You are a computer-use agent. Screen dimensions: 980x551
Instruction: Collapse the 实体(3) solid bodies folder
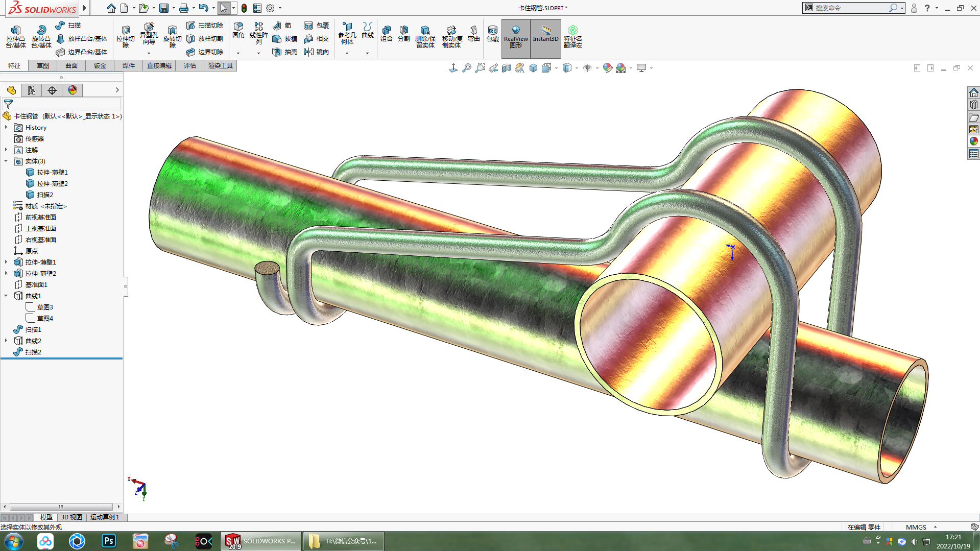tap(6, 161)
